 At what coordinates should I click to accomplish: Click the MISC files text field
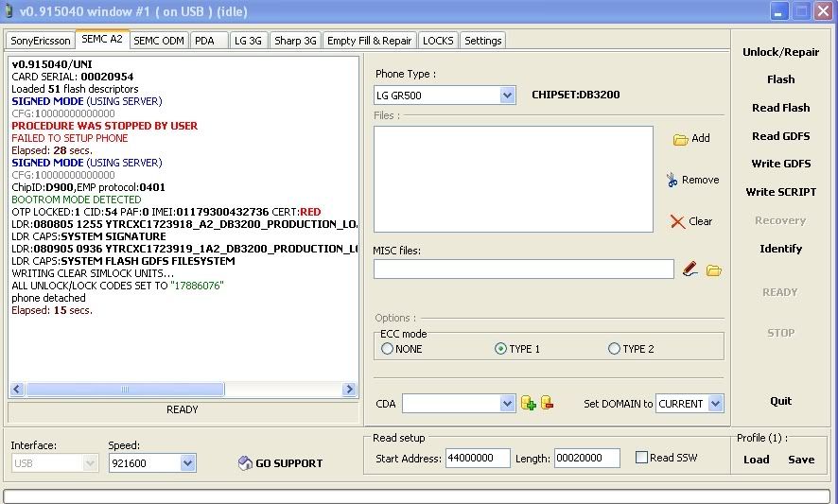point(524,269)
